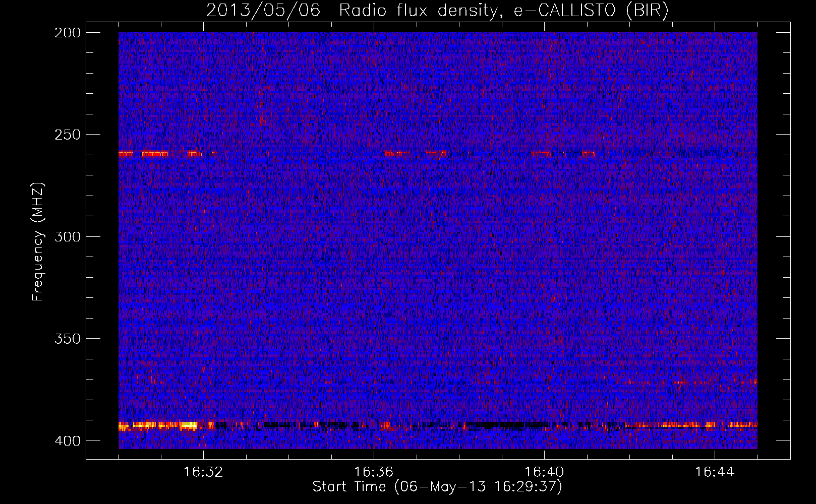Select the 350 frequency tick label
The image size is (816, 504).
[67, 338]
